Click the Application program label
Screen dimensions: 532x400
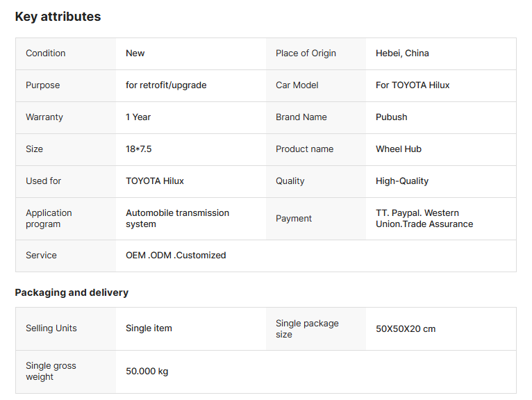49,219
